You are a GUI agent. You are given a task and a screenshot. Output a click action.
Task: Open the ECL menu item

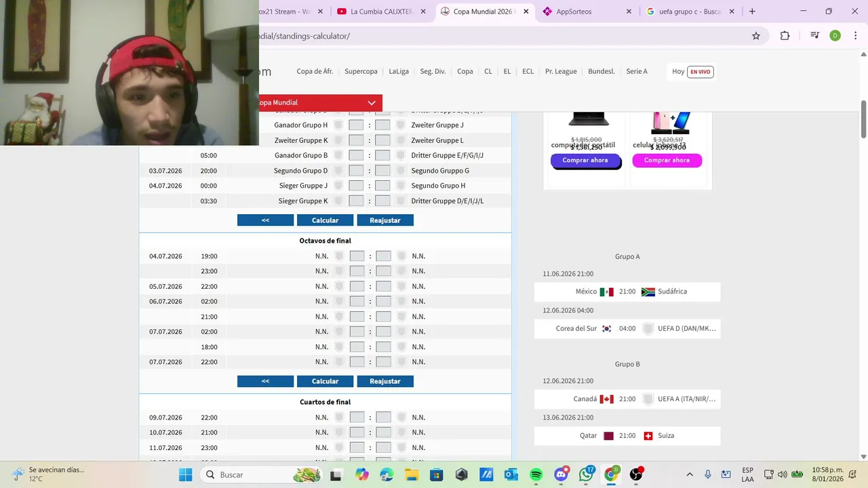pyautogui.click(x=528, y=71)
